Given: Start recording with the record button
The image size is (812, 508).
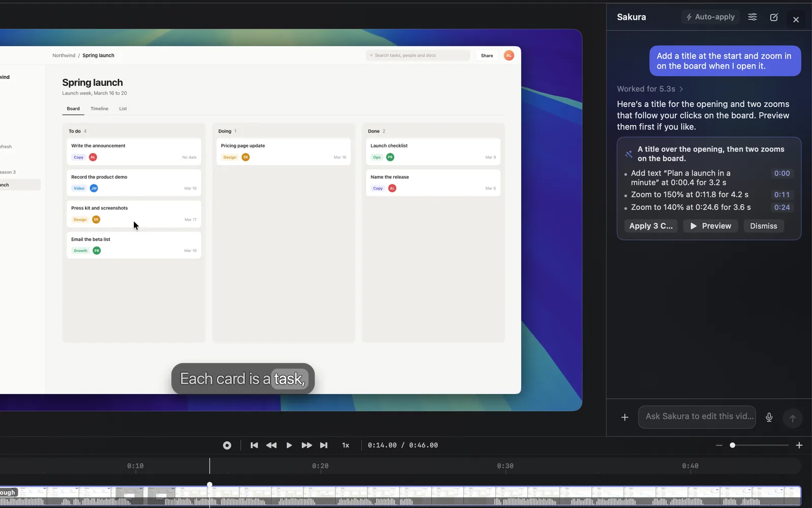Looking at the screenshot, I should [x=227, y=446].
